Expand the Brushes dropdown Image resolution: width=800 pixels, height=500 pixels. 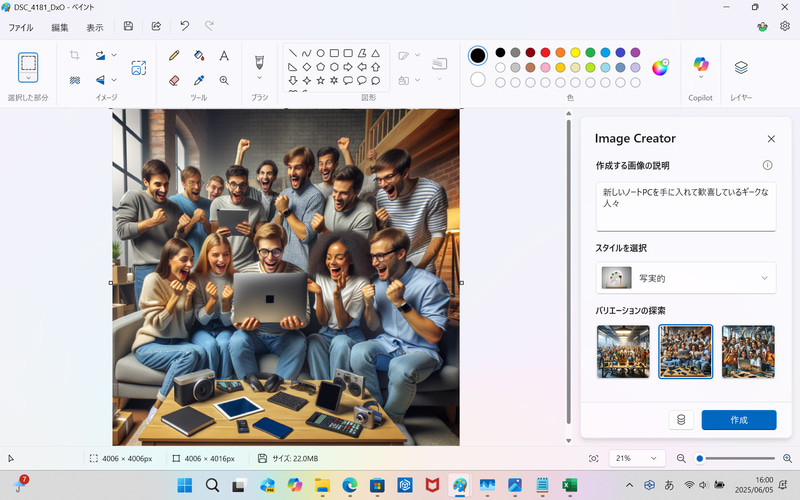point(259,78)
